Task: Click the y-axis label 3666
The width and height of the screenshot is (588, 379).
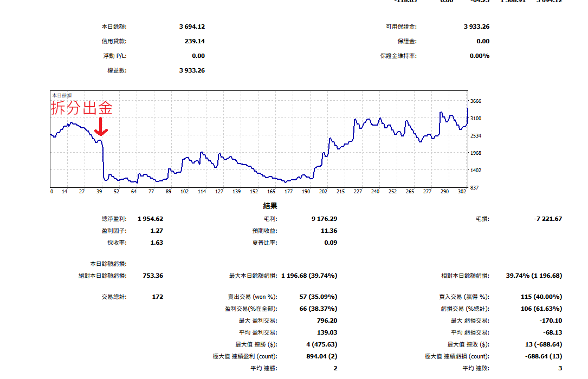Action: click(476, 101)
